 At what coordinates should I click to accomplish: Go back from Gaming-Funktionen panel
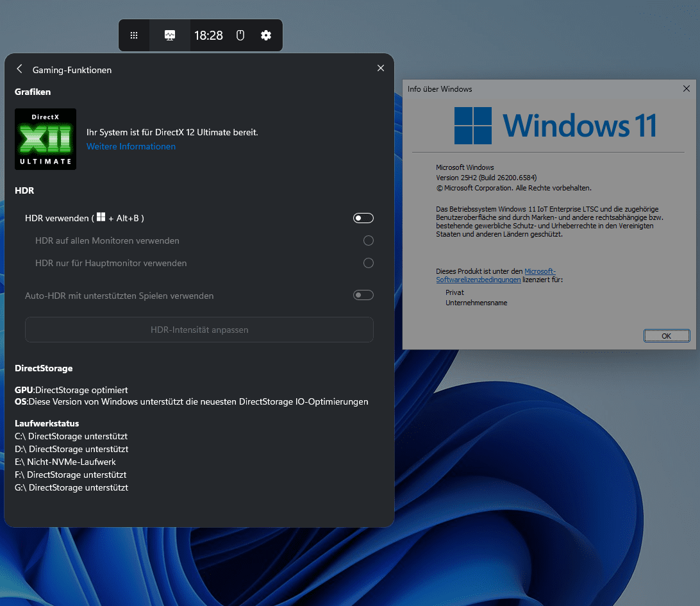point(19,69)
